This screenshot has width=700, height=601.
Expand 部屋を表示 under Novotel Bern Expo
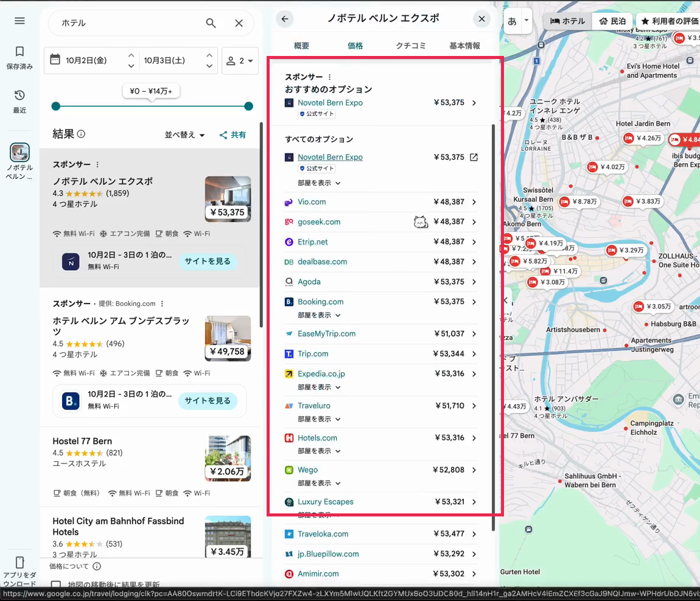(x=319, y=183)
